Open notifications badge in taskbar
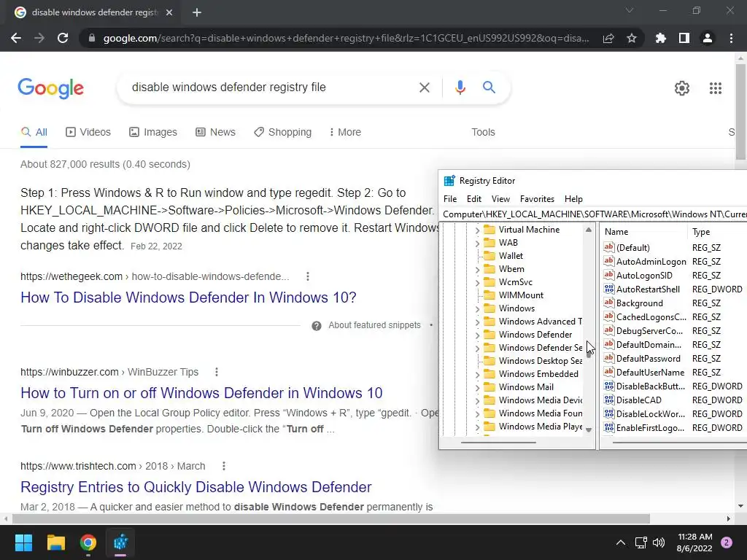This screenshot has height=560, width=747. click(x=727, y=542)
